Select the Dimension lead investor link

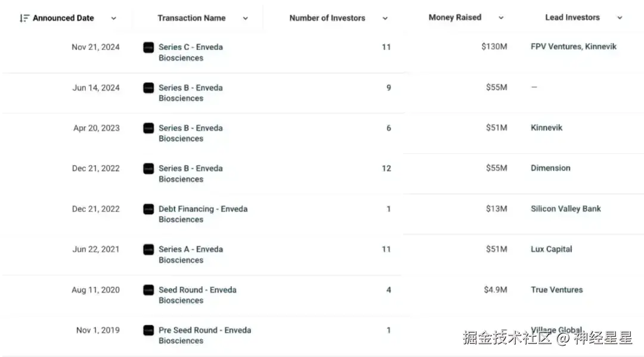click(x=550, y=168)
